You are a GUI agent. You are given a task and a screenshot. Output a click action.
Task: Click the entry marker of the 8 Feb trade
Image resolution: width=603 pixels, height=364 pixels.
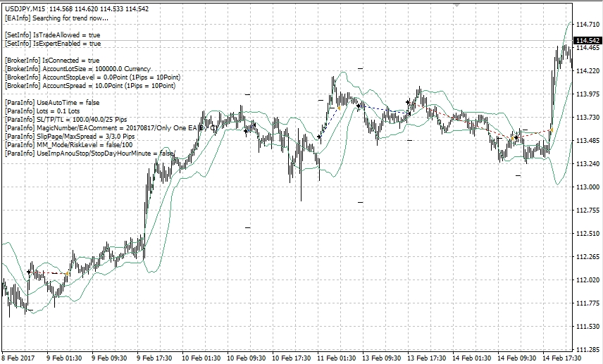point(29,272)
